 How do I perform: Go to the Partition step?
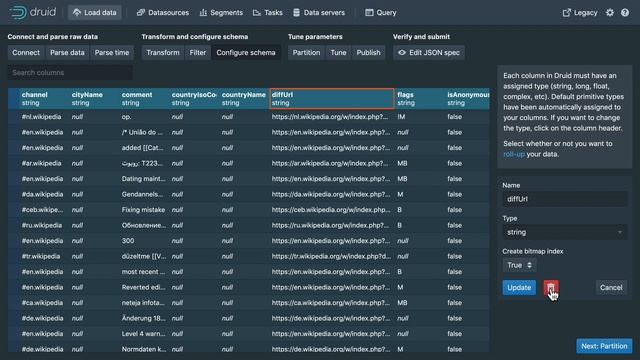coord(306,53)
